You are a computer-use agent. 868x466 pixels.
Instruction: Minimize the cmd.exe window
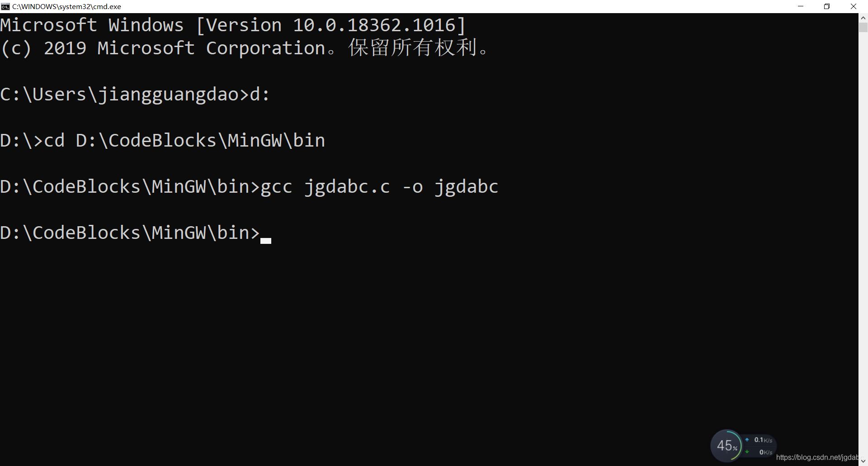coord(801,6)
